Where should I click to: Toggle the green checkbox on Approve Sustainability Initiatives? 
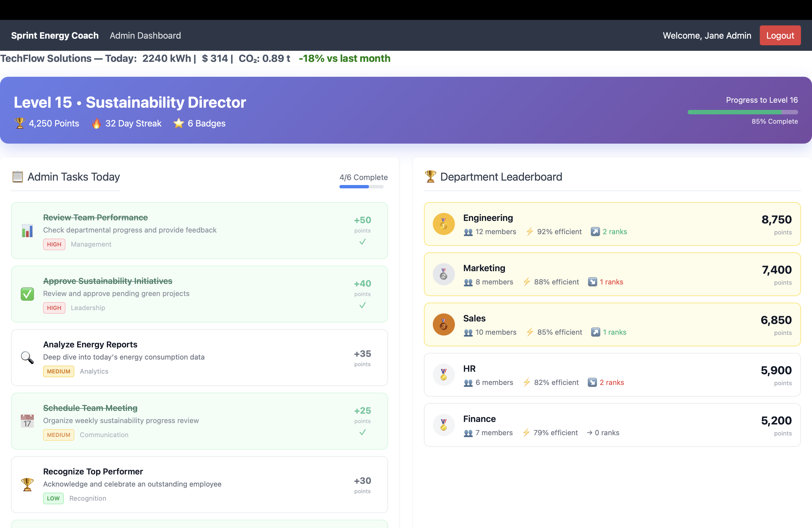click(x=27, y=294)
